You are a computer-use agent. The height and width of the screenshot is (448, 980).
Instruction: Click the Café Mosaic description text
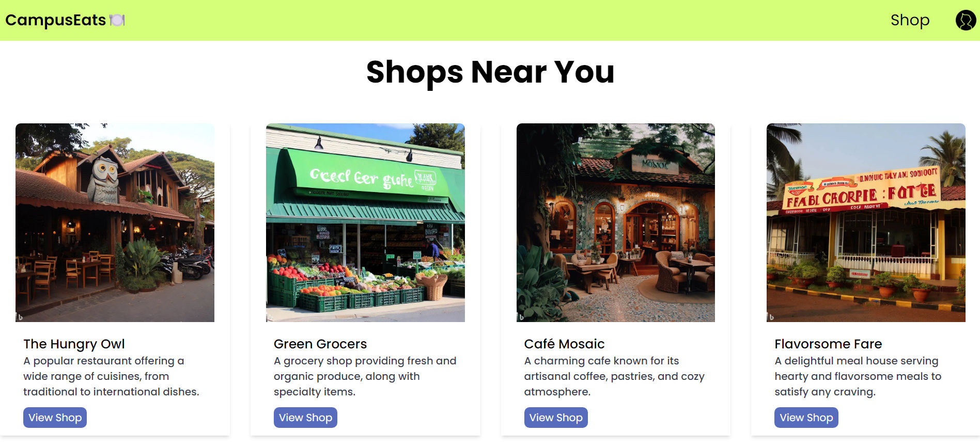click(x=614, y=376)
